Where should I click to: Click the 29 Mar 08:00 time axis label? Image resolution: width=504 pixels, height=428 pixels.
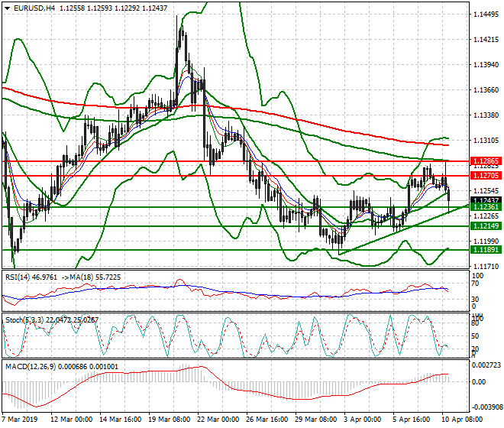315,420
